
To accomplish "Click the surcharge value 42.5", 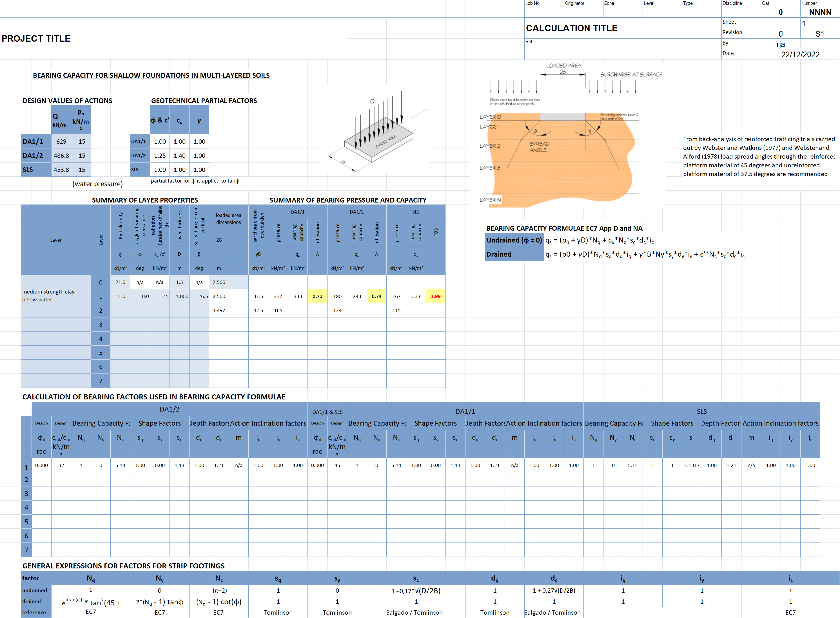I will coord(258,310).
